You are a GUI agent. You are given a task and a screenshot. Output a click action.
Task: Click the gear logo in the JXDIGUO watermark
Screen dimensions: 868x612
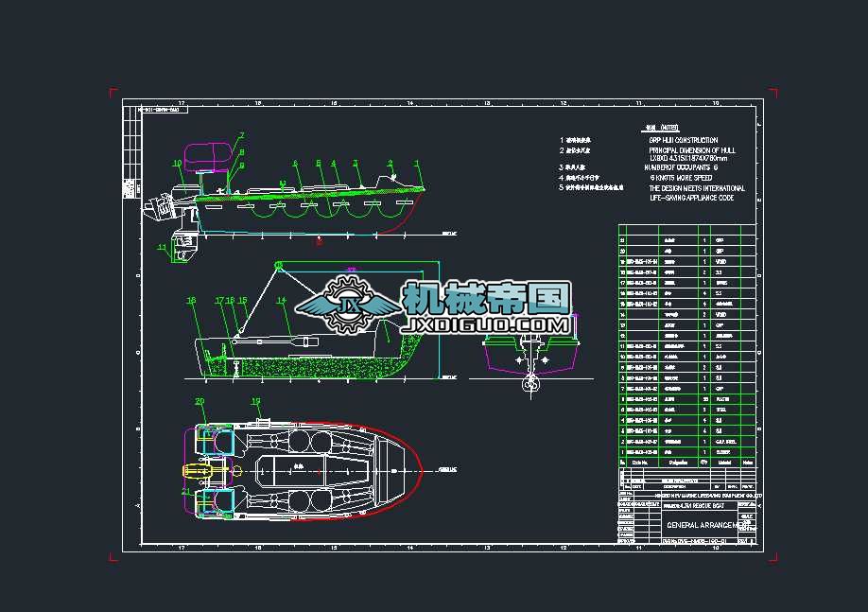[x=346, y=306]
